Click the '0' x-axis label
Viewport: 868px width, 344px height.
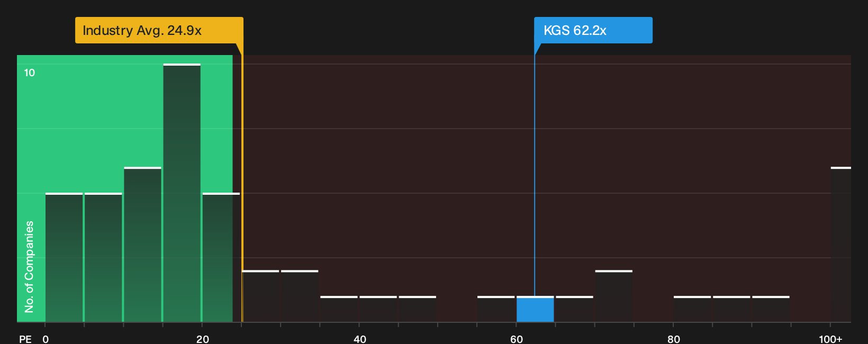click(x=46, y=339)
